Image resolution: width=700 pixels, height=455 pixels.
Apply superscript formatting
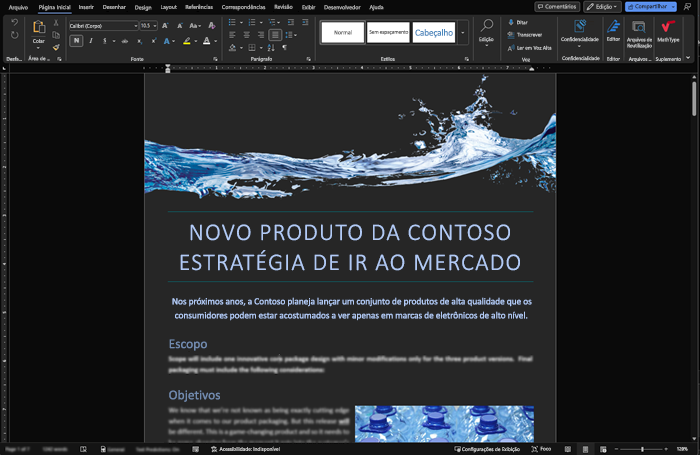154,41
